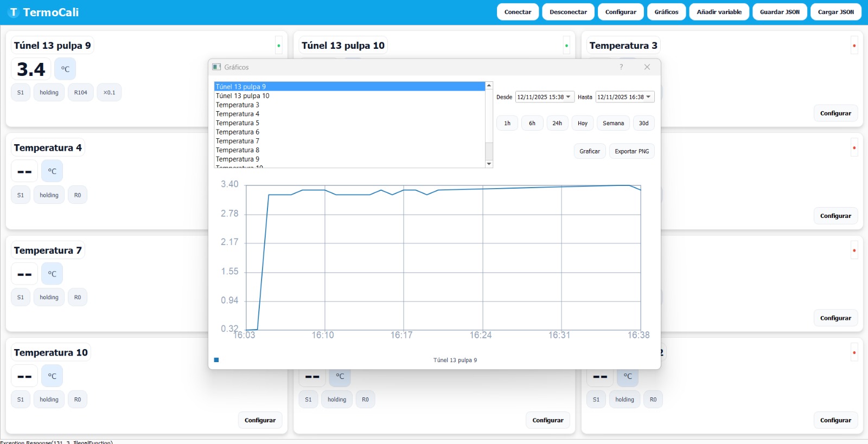The width and height of the screenshot is (868, 444).
Task: Click the °C unit badge on Temperatura 7
Action: coord(52,274)
